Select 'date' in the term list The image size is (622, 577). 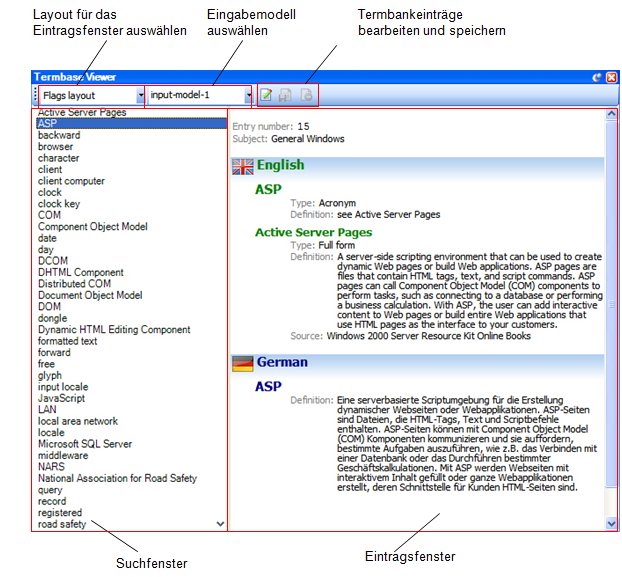coord(47,238)
